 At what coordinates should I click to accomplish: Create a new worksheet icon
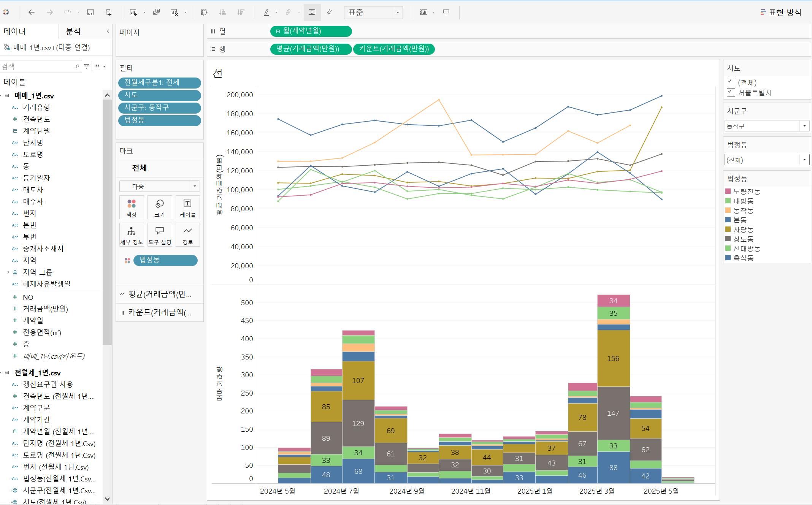pyautogui.click(x=133, y=13)
